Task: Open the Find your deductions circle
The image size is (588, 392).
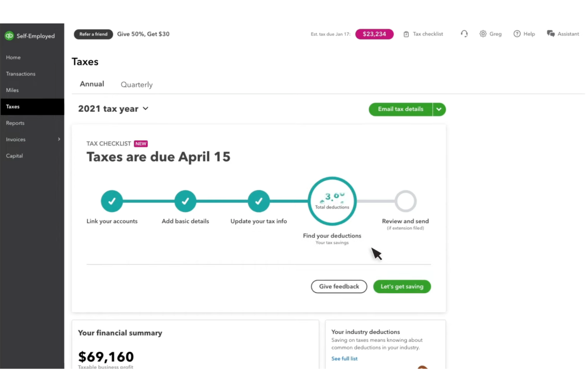Action: 332,201
